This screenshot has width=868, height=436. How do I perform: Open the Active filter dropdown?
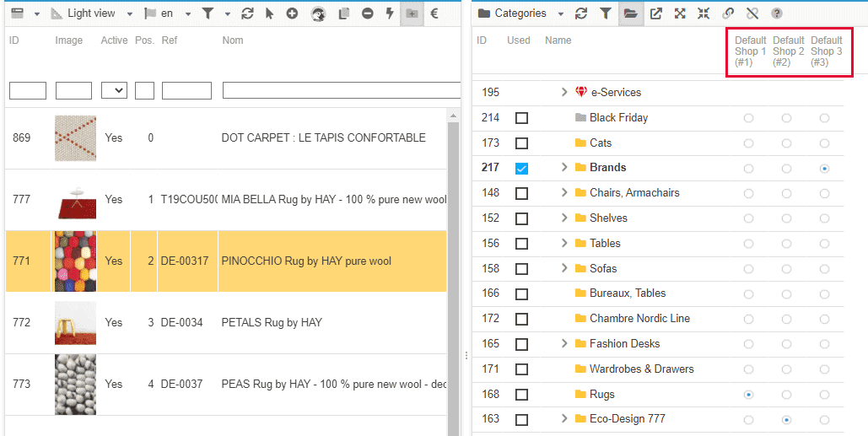[114, 90]
